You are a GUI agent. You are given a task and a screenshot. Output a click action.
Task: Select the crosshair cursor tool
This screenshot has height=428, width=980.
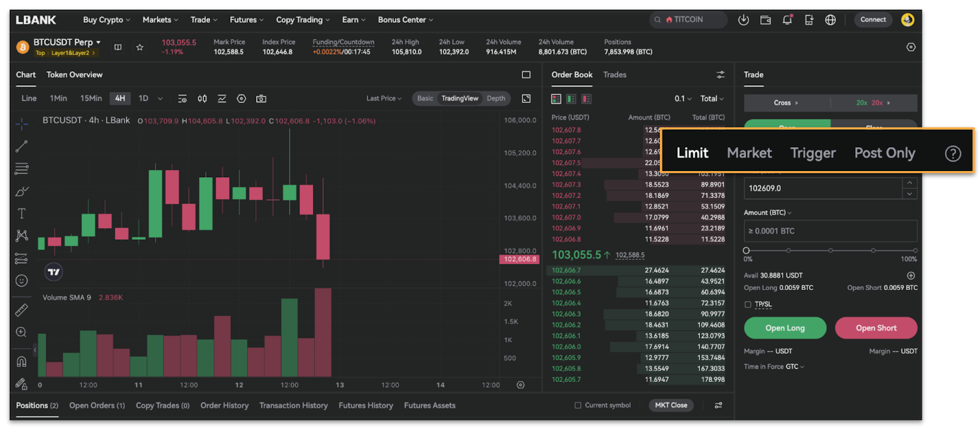coord(21,124)
